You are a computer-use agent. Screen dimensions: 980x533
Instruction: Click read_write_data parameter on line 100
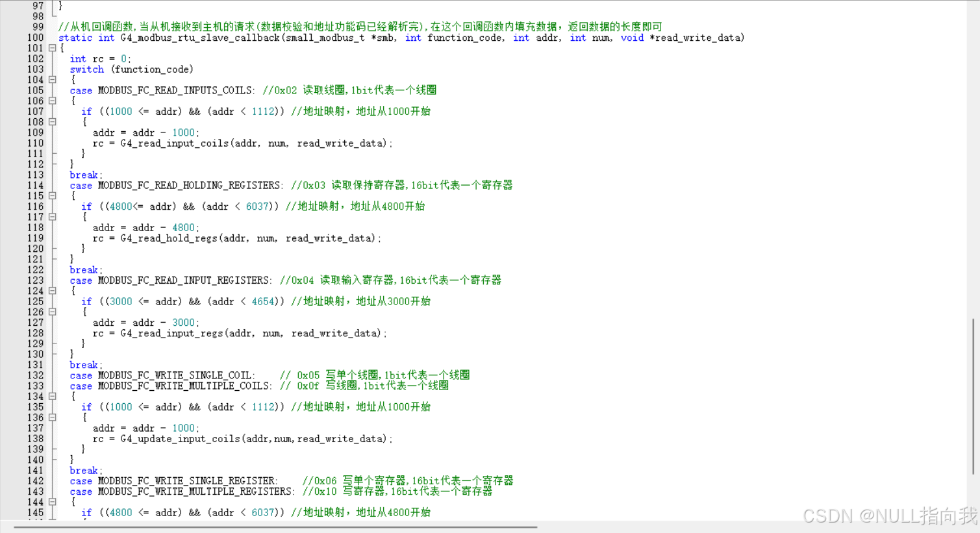pos(698,38)
